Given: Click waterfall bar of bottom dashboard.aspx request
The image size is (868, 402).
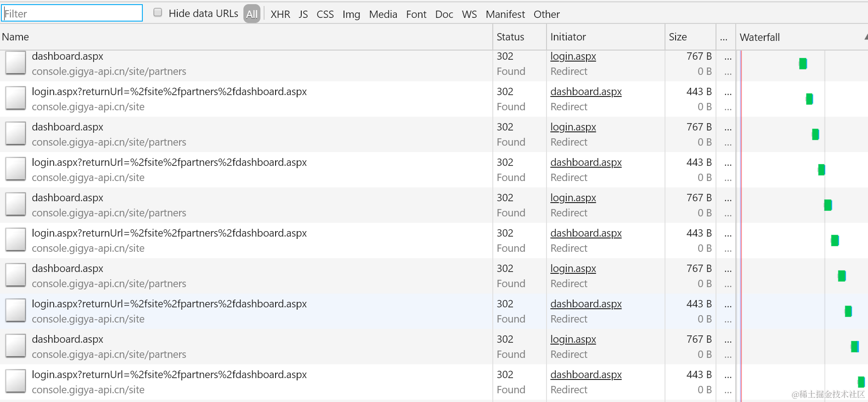Looking at the screenshot, I should [855, 346].
